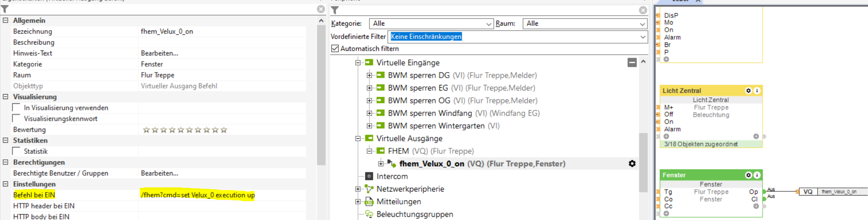The width and height of the screenshot is (868, 220).
Task: Click plus icon below Alarm in Licht Zentral
Action: [666, 136]
